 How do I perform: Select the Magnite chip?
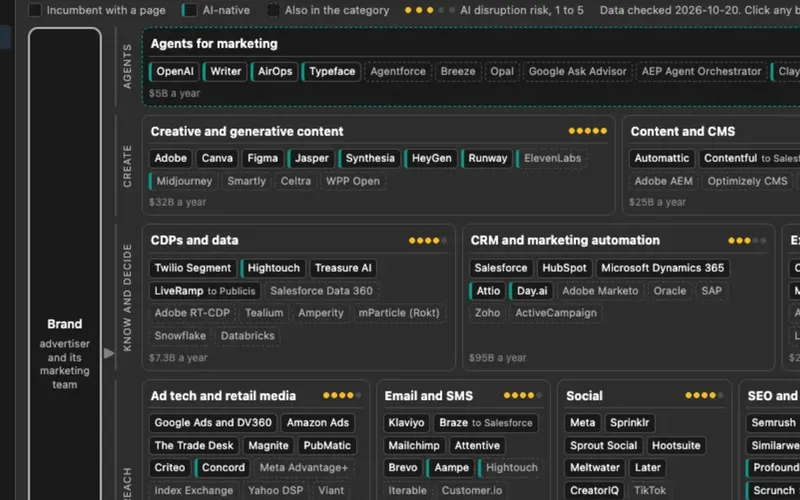click(x=268, y=446)
